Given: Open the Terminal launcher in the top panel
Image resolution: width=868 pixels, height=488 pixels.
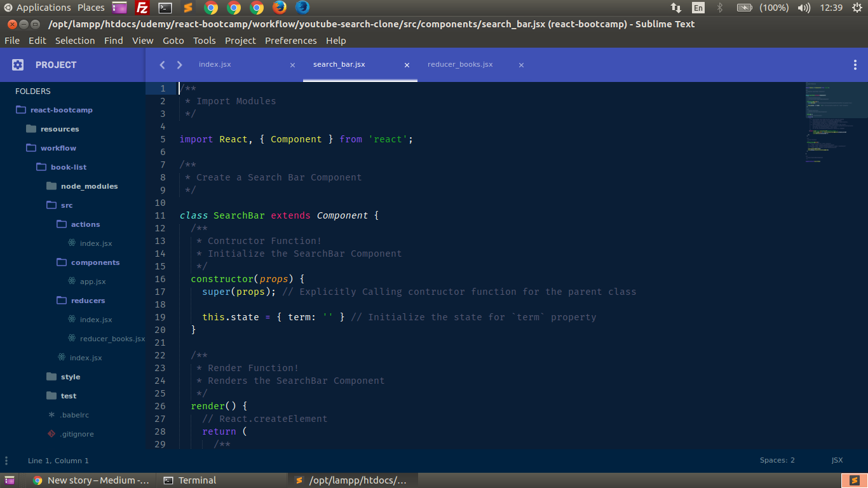Looking at the screenshot, I should (x=165, y=8).
